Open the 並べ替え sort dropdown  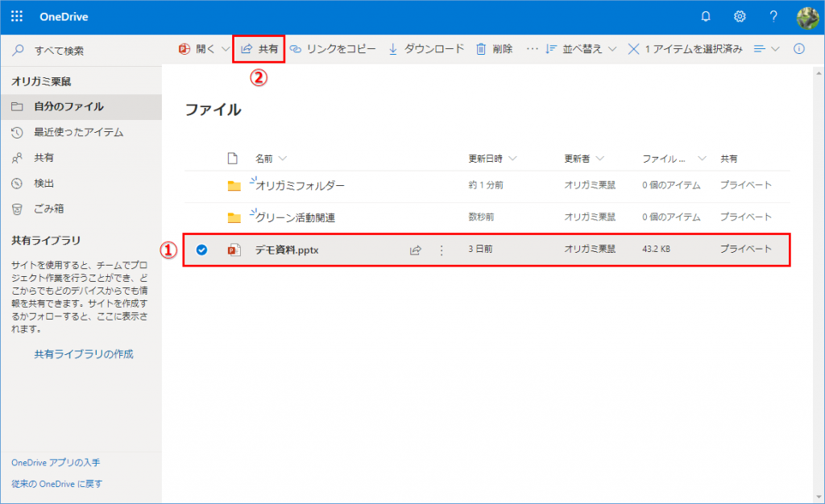tap(580, 49)
